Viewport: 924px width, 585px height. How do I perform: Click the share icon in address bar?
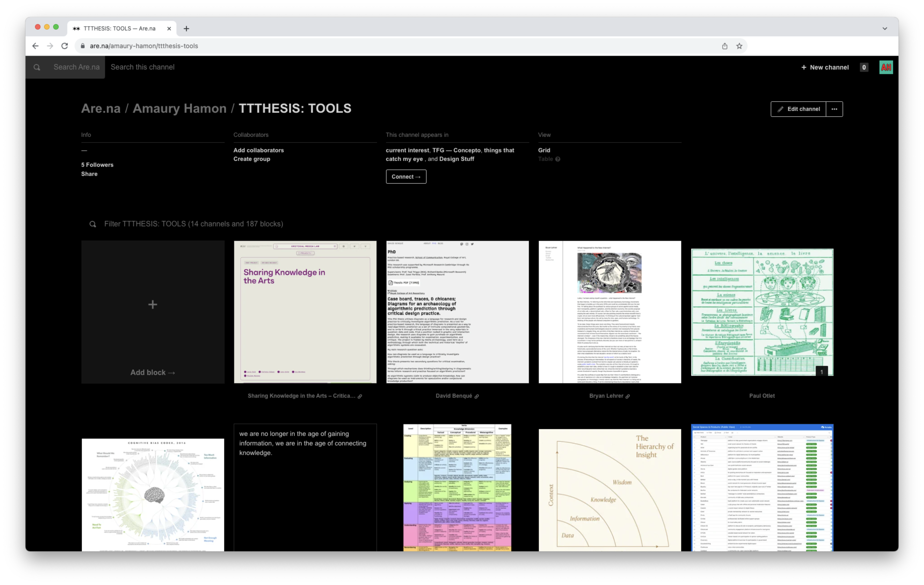[x=724, y=46]
